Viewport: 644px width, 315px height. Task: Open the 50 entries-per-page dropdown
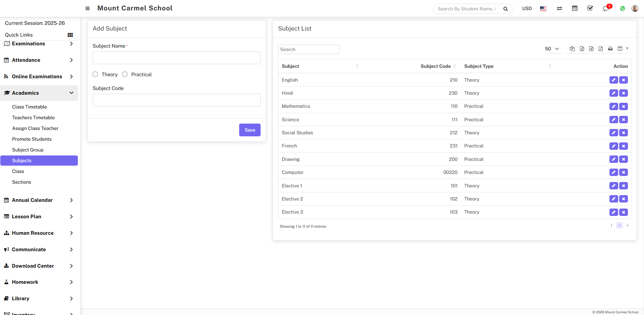(552, 49)
